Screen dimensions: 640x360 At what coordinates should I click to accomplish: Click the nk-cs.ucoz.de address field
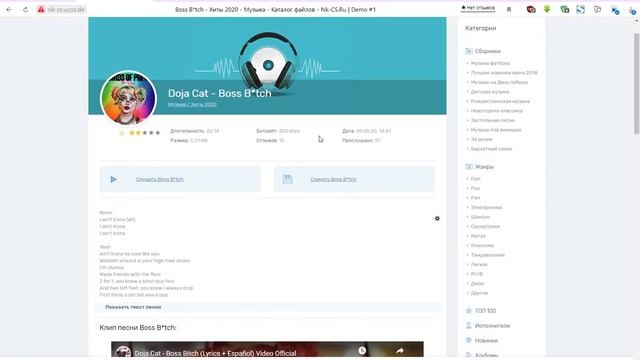[65, 9]
